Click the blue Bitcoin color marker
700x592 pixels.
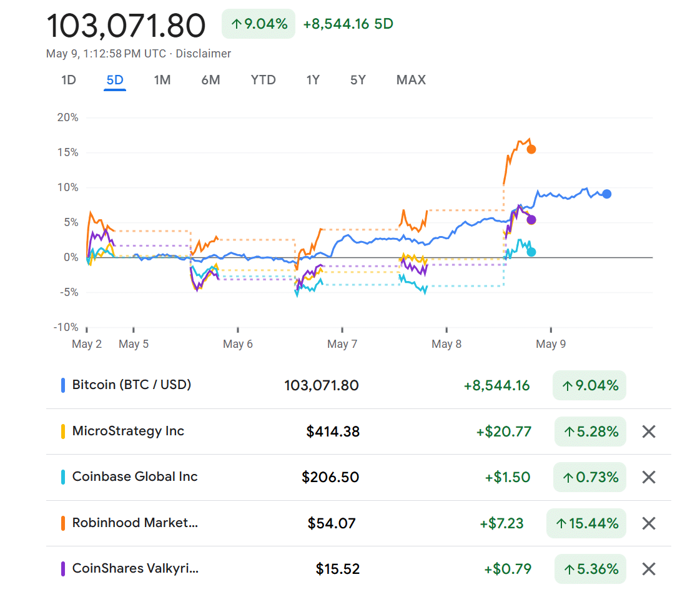pos(63,385)
